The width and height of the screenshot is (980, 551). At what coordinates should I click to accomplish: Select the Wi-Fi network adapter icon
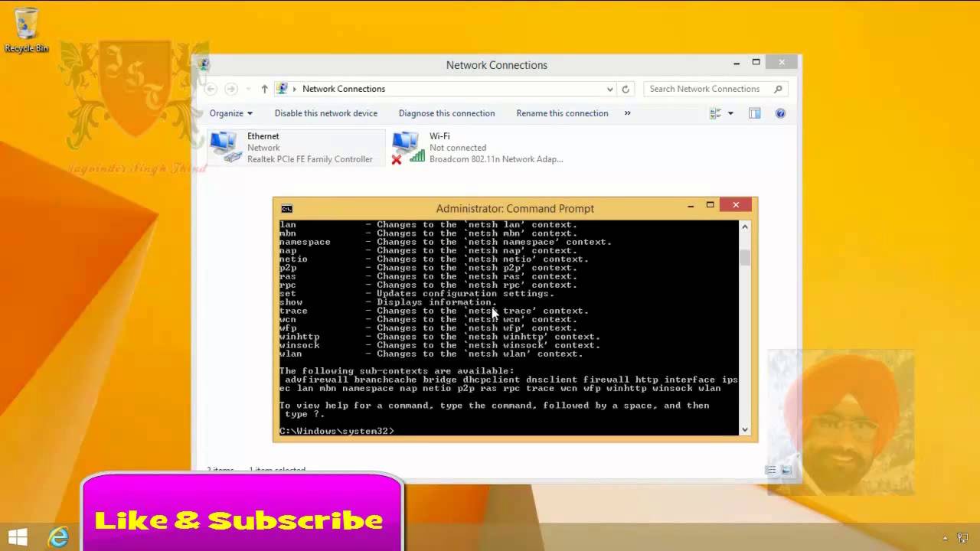pyautogui.click(x=407, y=147)
